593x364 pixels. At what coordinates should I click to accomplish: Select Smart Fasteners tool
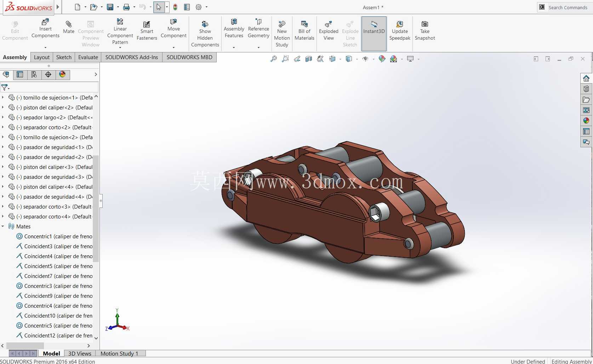[x=147, y=31]
